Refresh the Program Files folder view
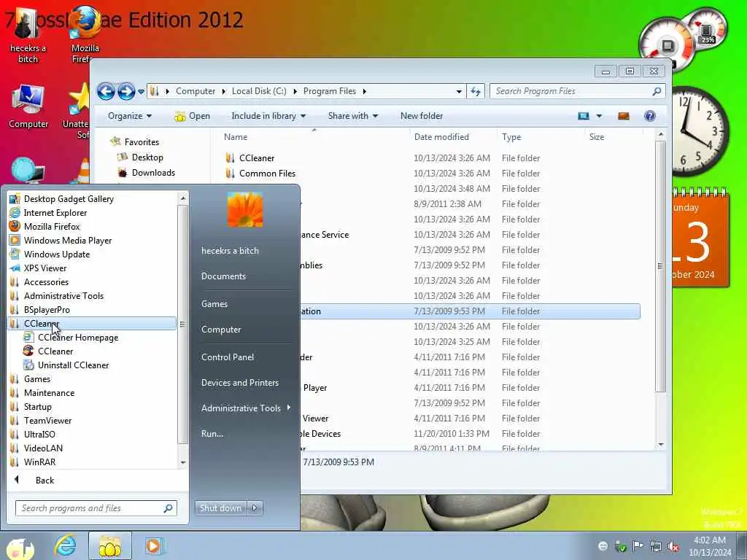The width and height of the screenshot is (747, 560). coord(476,91)
